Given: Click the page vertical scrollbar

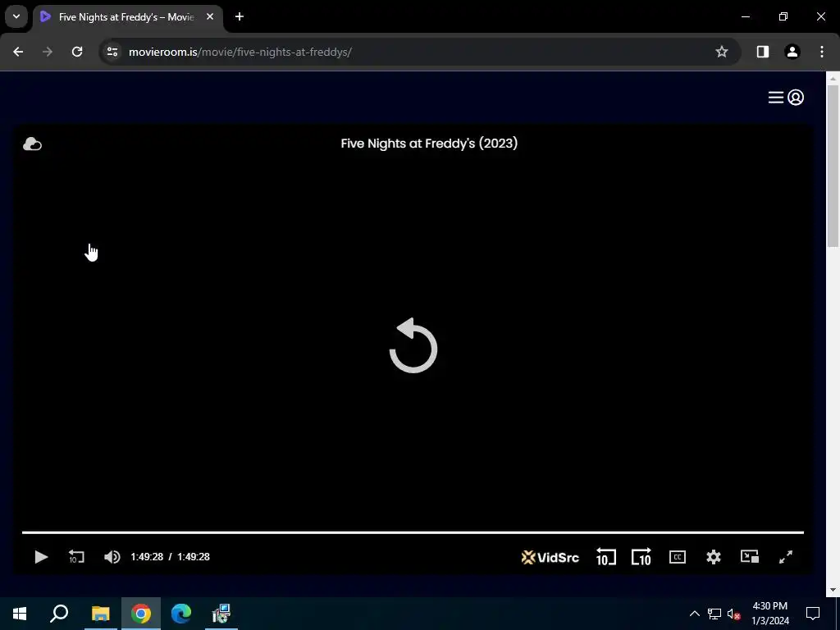Looking at the screenshot, I should click(x=833, y=165).
